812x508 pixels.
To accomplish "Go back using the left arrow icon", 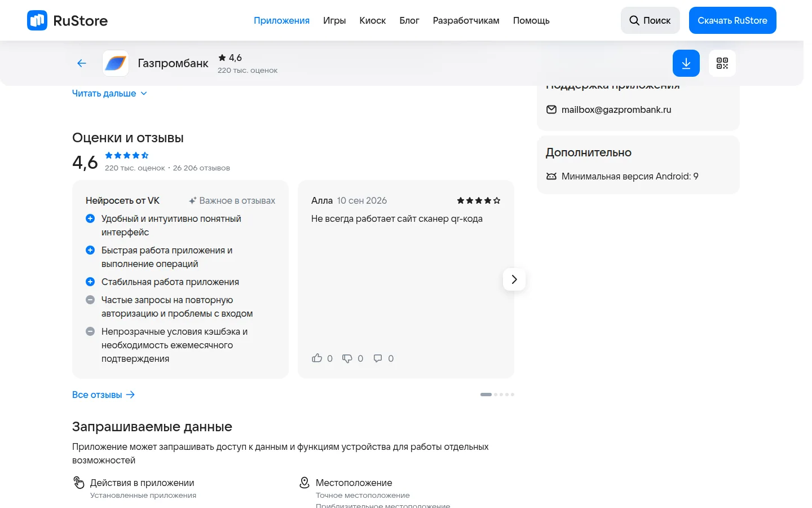I will tap(82, 63).
